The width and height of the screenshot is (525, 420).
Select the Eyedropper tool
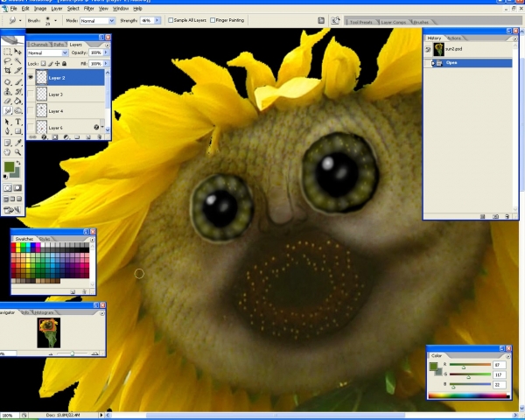tap(17, 143)
